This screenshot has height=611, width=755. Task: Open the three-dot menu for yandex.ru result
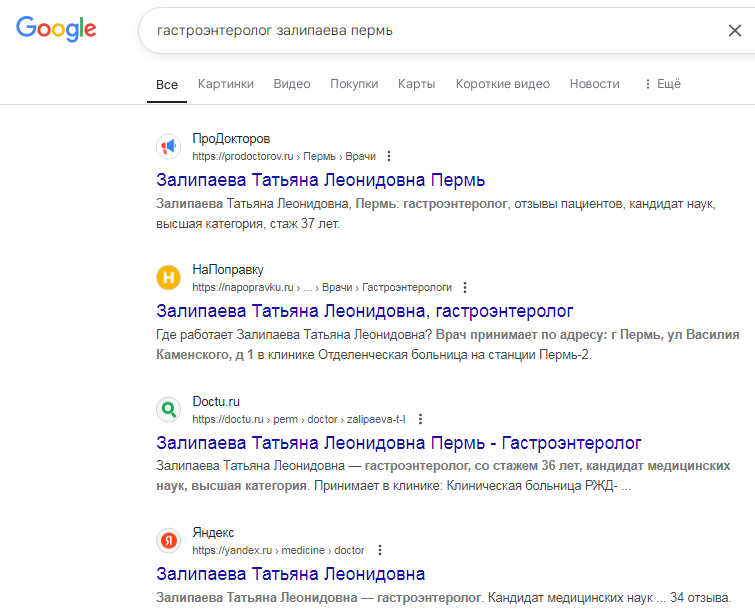[x=380, y=550]
